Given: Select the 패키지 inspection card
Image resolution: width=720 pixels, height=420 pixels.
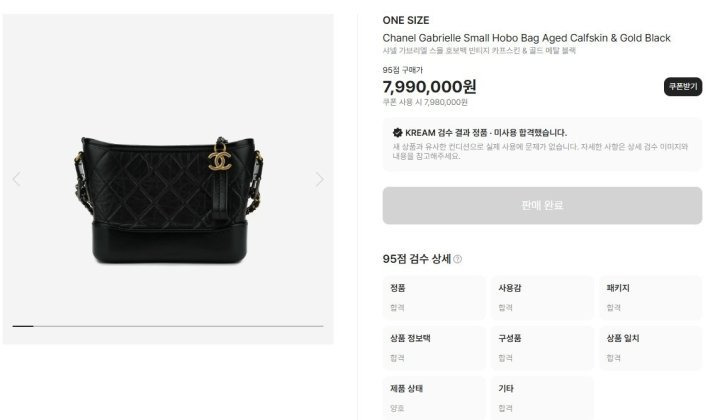Looking at the screenshot, I should coord(651,297).
